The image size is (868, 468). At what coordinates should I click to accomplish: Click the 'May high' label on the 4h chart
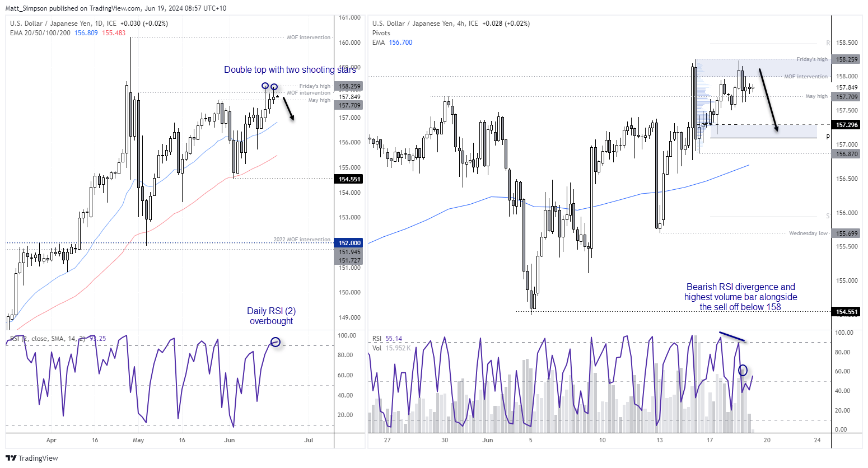pos(816,96)
